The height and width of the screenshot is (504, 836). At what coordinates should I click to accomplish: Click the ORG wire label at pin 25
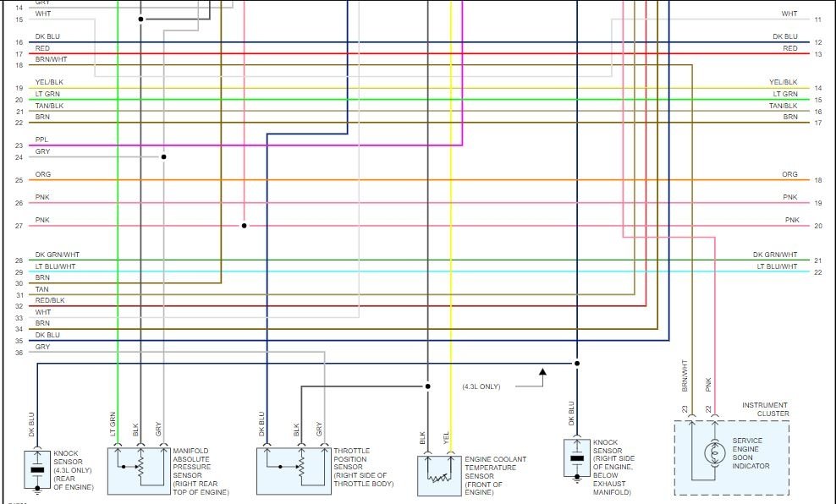tap(43, 174)
